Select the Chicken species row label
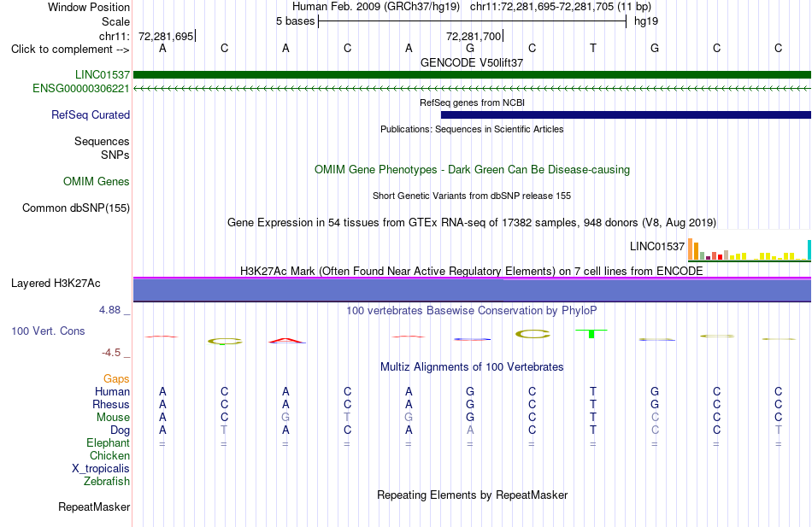 (109, 455)
